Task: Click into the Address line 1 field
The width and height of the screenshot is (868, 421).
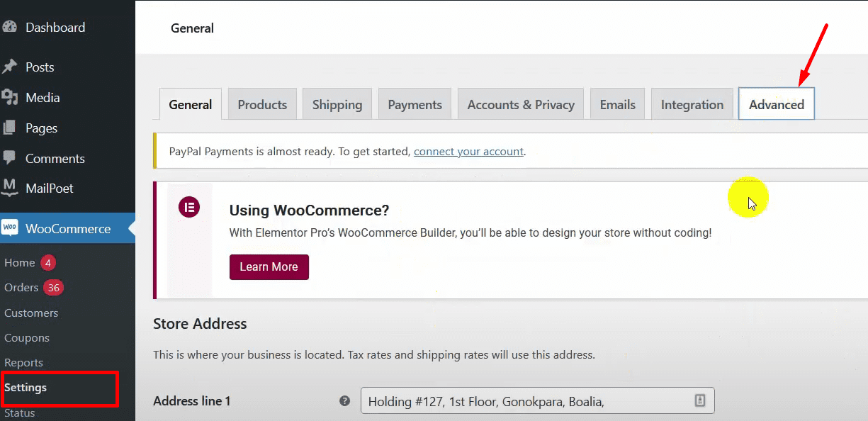Action: pyautogui.click(x=524, y=402)
